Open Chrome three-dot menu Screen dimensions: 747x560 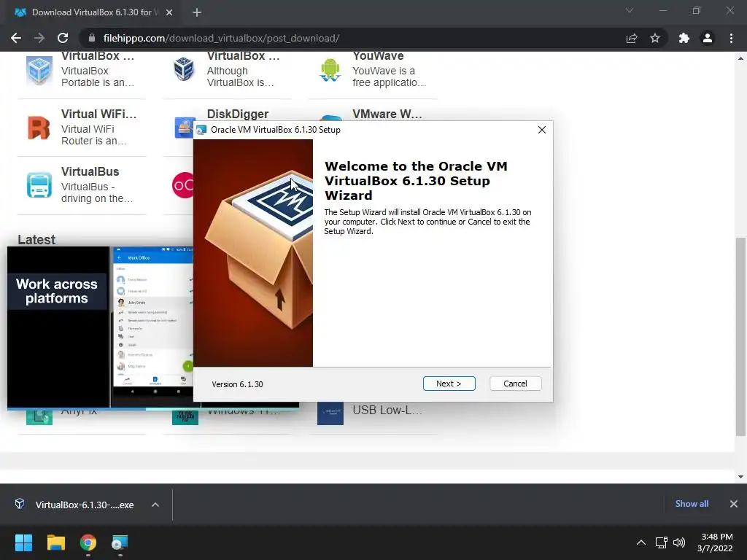tap(731, 38)
